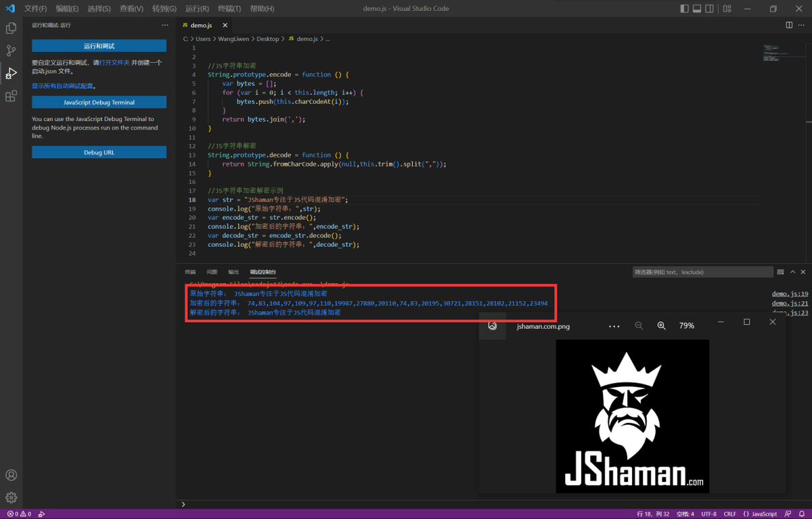Open the Manage gear icon
This screenshot has width=812, height=519.
(11, 497)
